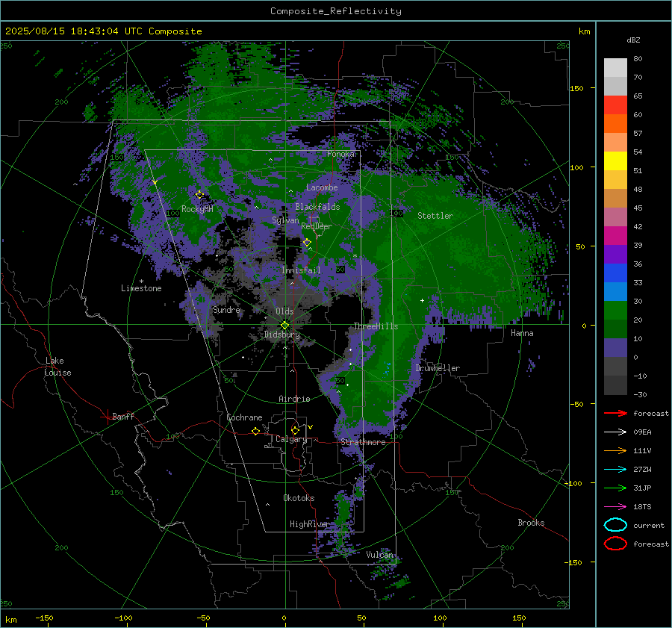The width and height of the screenshot is (672, 628).
Task: Click the red 65 dBZ swatch
Action: (x=615, y=105)
